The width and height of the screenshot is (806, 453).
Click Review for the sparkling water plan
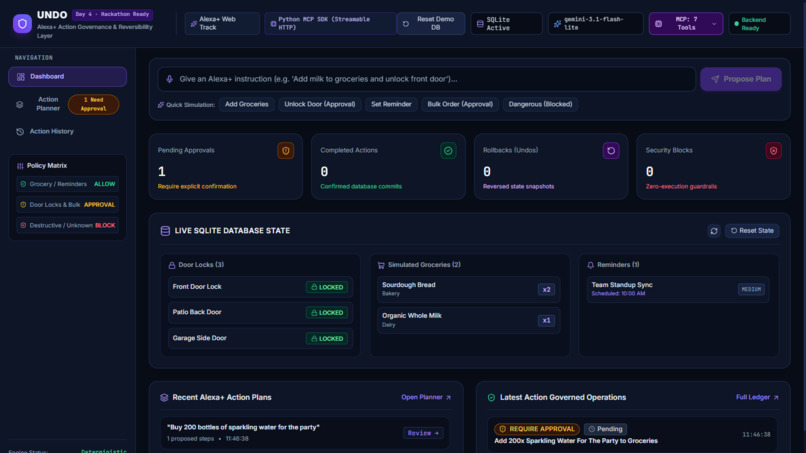423,433
